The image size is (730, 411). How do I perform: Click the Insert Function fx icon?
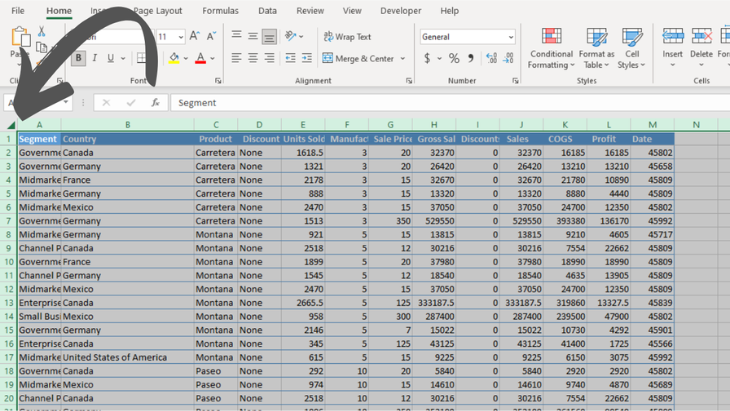tap(155, 102)
